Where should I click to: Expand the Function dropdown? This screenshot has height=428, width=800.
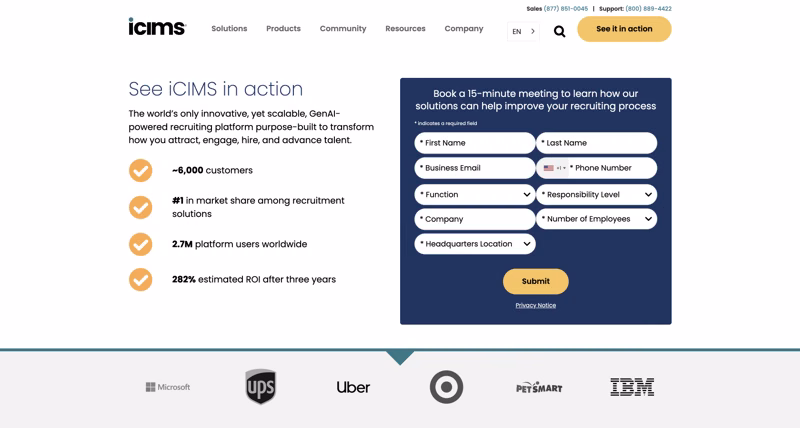pyautogui.click(x=474, y=194)
